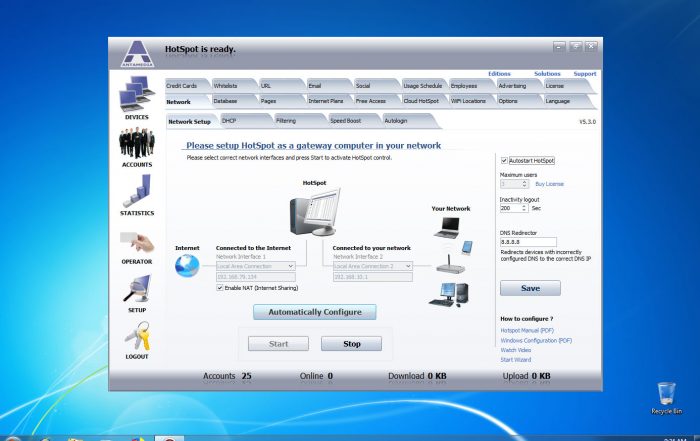Select the Network tab
Image resolution: width=700 pixels, height=441 pixels.
186,101
